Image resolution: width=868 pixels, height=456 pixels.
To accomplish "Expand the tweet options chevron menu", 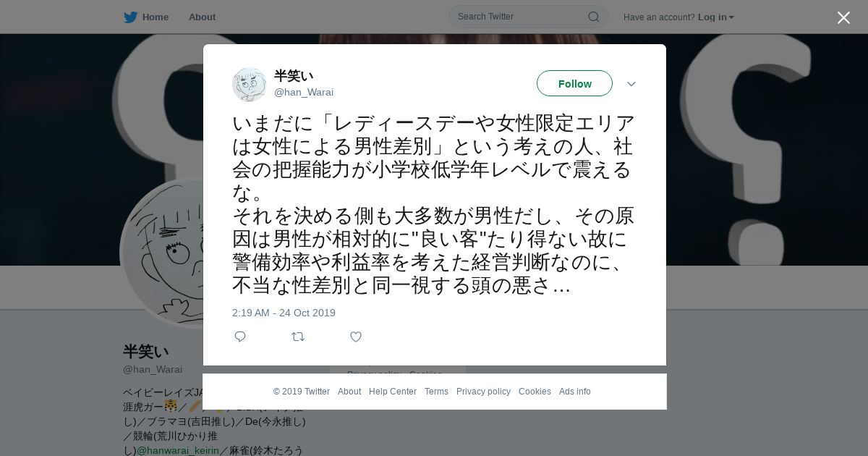I will [631, 84].
